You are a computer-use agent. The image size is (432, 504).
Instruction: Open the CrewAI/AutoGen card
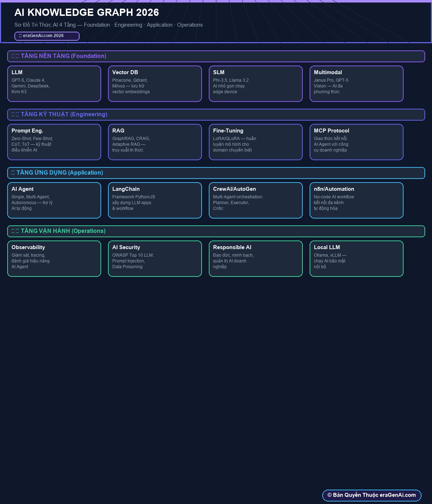pos(256,201)
